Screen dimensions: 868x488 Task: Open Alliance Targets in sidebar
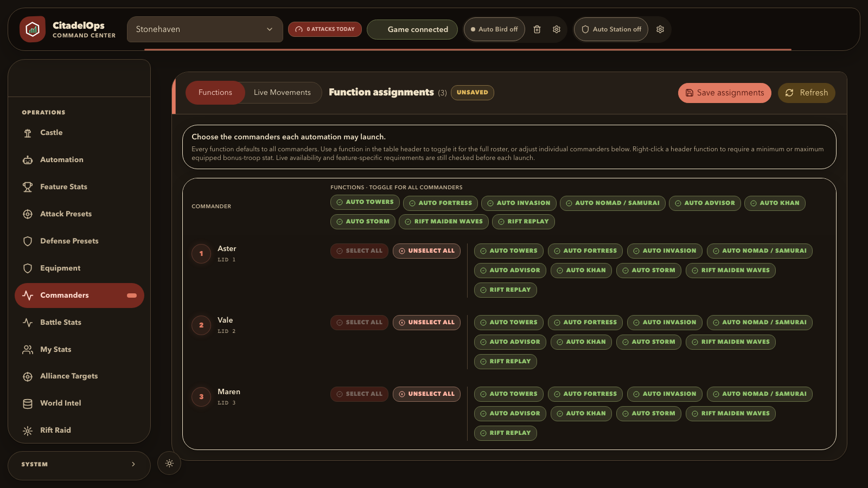pyautogui.click(x=79, y=376)
